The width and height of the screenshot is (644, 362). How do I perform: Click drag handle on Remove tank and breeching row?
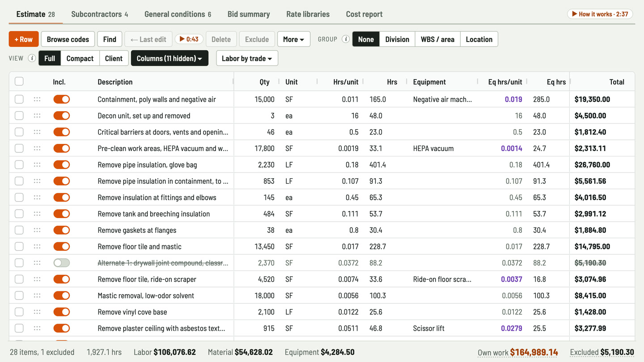point(37,214)
